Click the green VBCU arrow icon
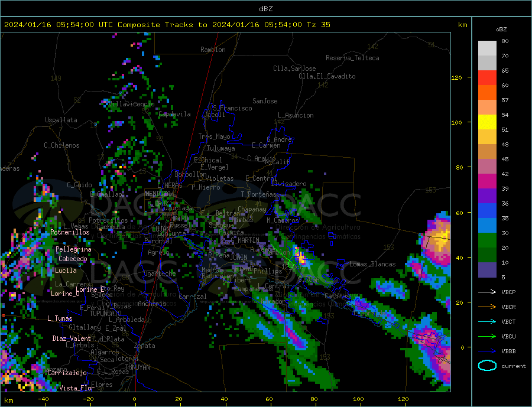 (x=487, y=337)
